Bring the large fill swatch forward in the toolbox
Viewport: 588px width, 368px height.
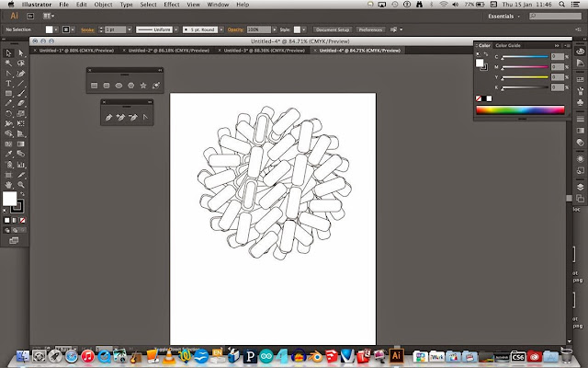[10, 199]
